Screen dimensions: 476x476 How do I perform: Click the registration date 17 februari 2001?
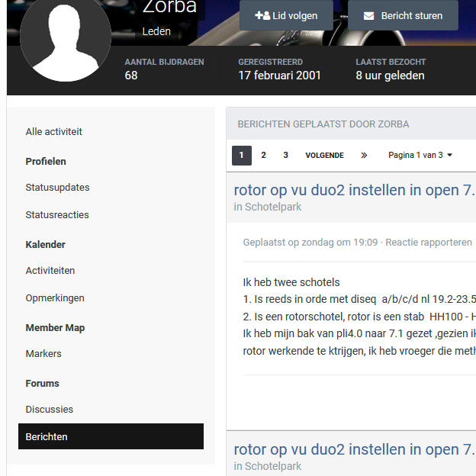279,76
